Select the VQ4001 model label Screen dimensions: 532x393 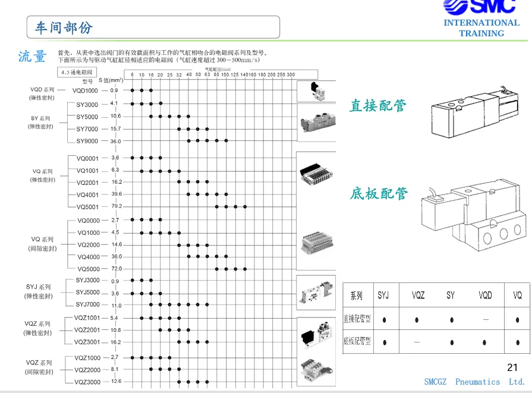[x=87, y=195]
